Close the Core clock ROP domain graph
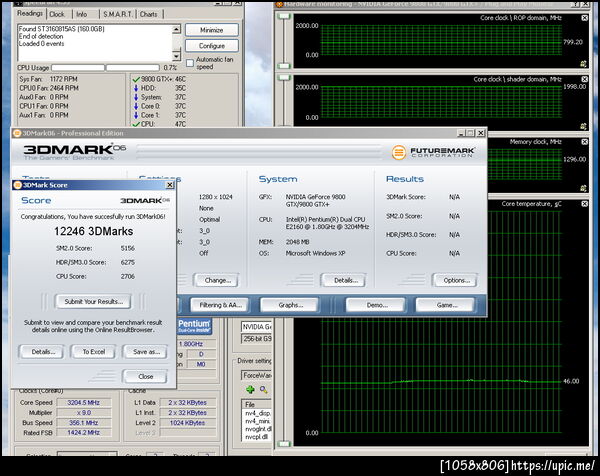Viewport: 600px width, 476px height. 584,18
